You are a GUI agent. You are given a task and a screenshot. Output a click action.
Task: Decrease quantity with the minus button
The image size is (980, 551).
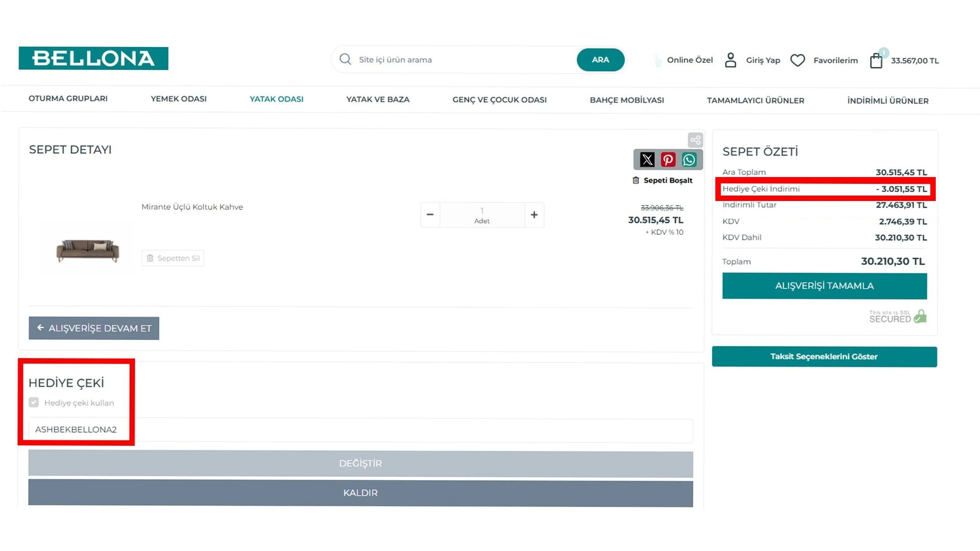coord(430,215)
